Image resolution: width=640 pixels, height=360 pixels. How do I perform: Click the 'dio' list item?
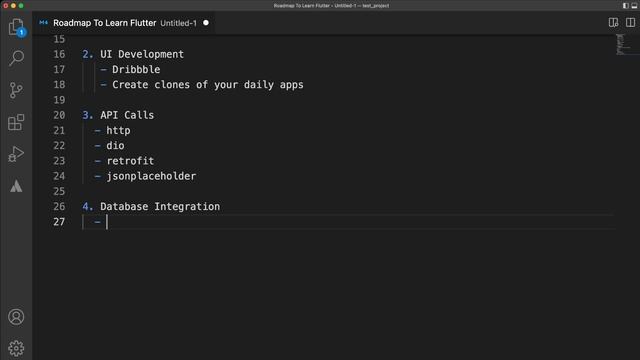[116, 146]
